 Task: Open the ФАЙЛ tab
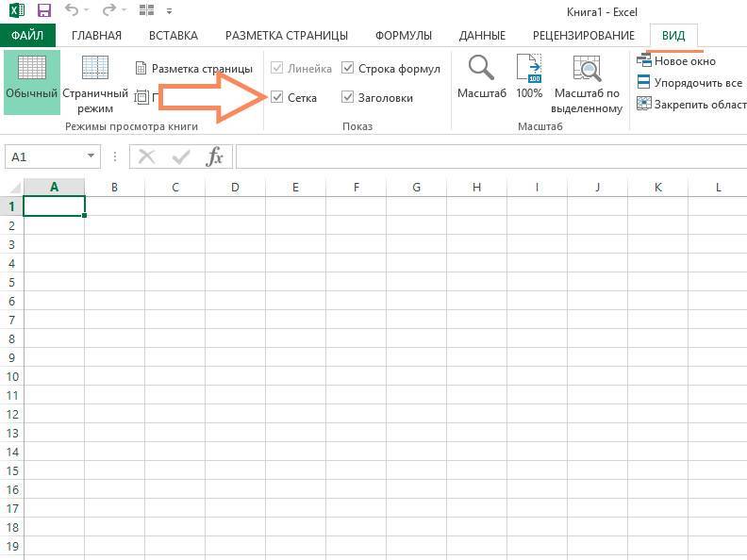27,36
